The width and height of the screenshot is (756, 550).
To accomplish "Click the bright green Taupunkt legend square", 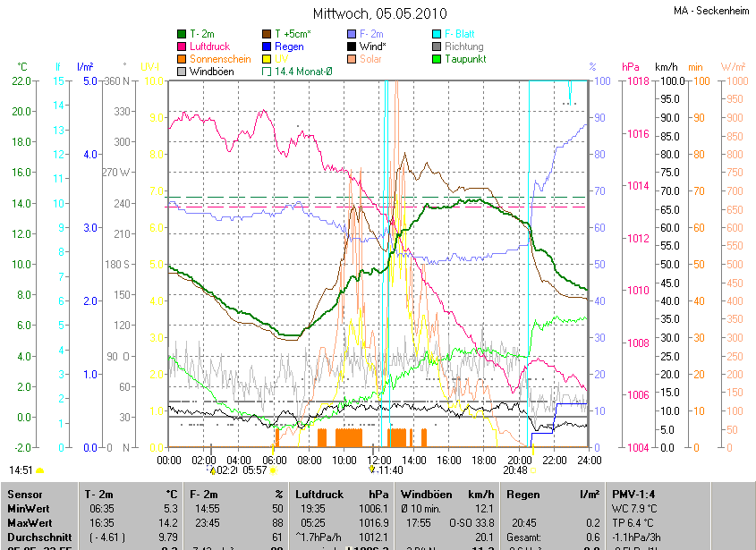I will pos(436,59).
